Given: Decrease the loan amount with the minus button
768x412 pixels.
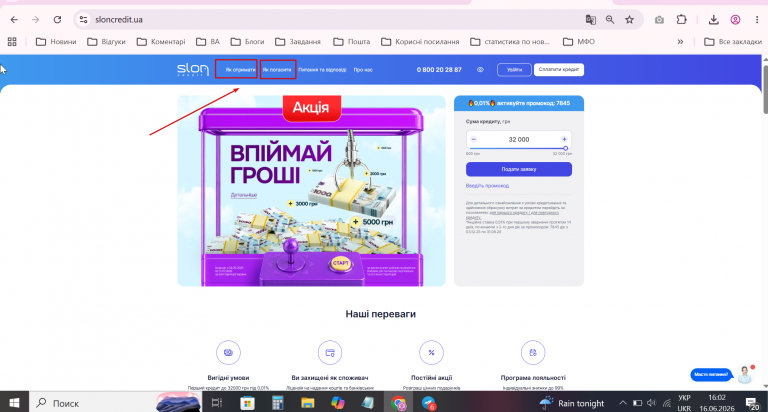Looking at the screenshot, I should click(474, 139).
